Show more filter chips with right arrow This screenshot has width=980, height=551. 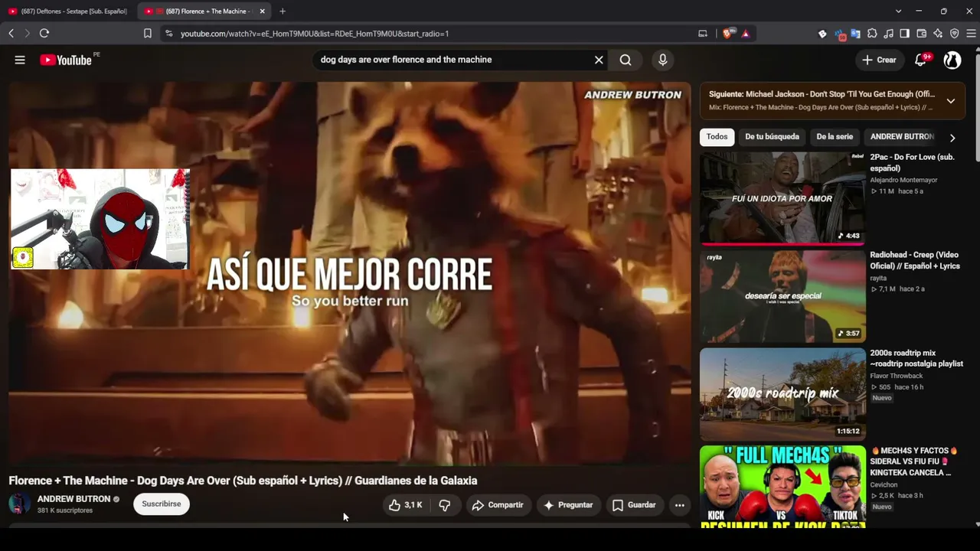pos(952,138)
